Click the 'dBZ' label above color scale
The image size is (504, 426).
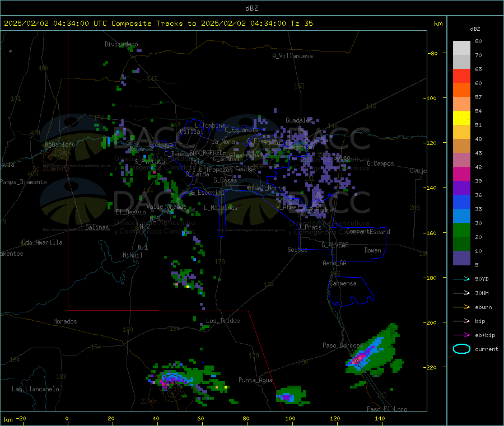click(x=475, y=29)
